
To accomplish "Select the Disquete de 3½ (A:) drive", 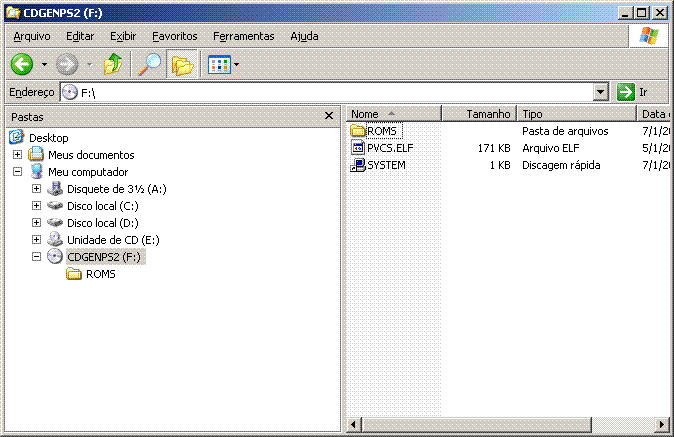I will 116,189.
